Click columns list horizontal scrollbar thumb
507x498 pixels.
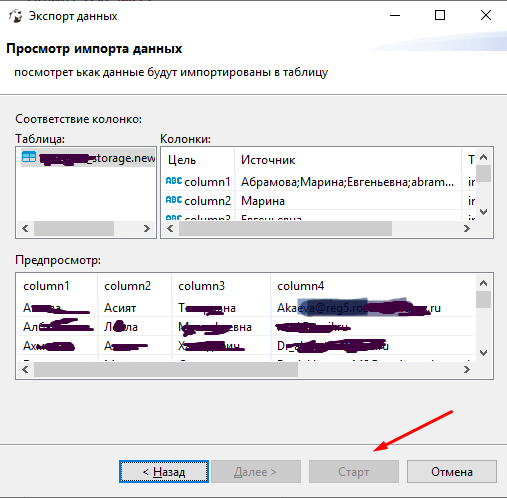[285, 229]
